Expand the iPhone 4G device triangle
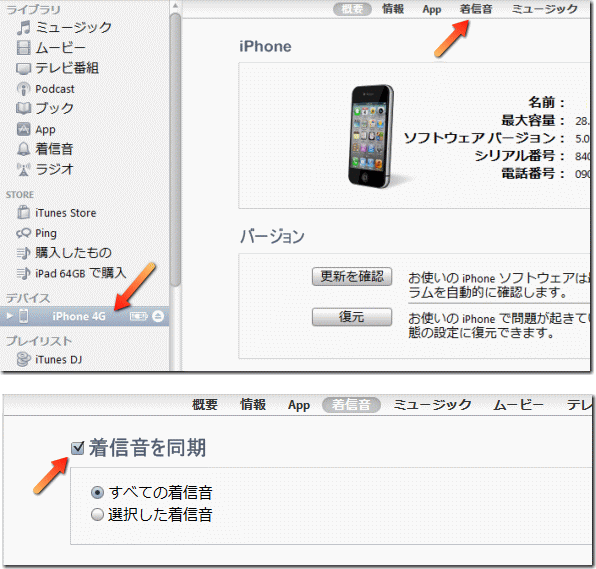596x569 pixels. (10, 316)
